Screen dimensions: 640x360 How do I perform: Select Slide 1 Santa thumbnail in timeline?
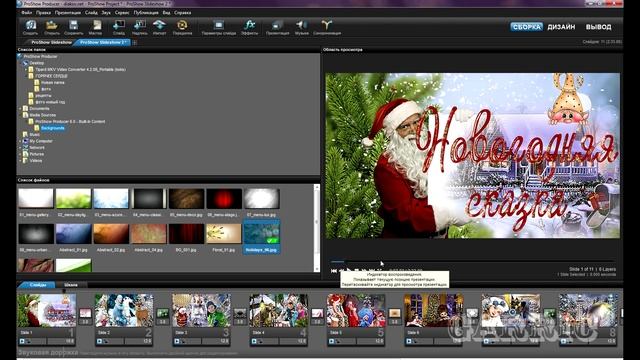pos(47,311)
